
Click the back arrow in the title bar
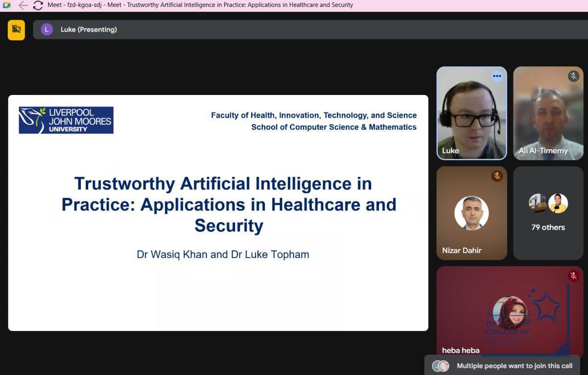coord(23,5)
